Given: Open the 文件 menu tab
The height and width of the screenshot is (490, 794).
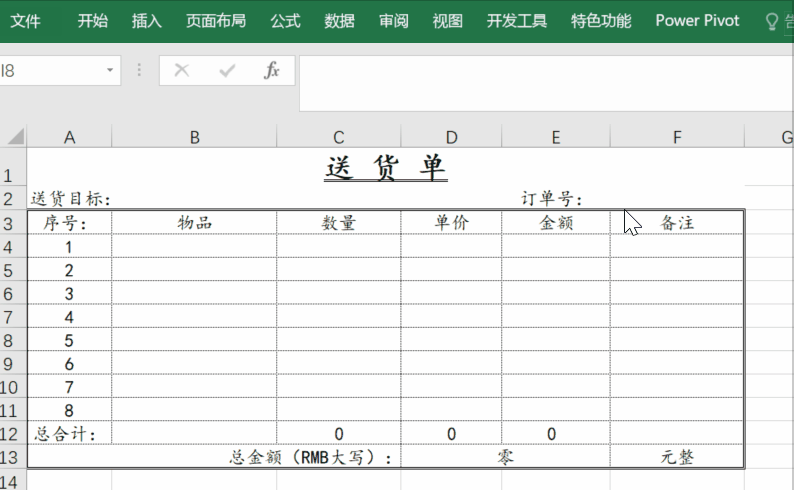Looking at the screenshot, I should point(25,21).
